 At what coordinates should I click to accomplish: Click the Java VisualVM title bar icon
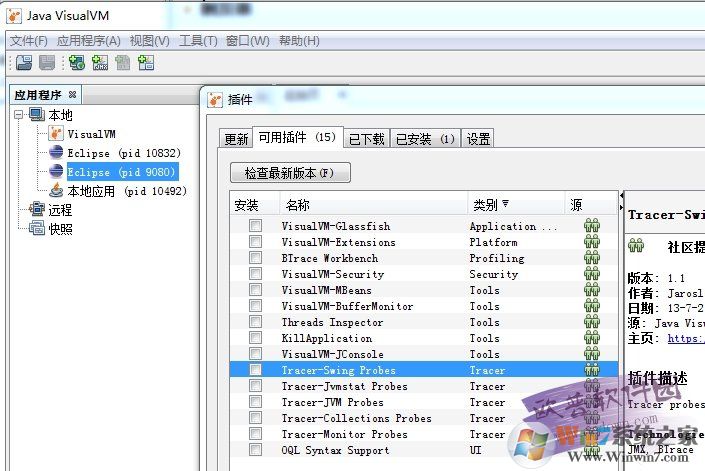pos(14,16)
